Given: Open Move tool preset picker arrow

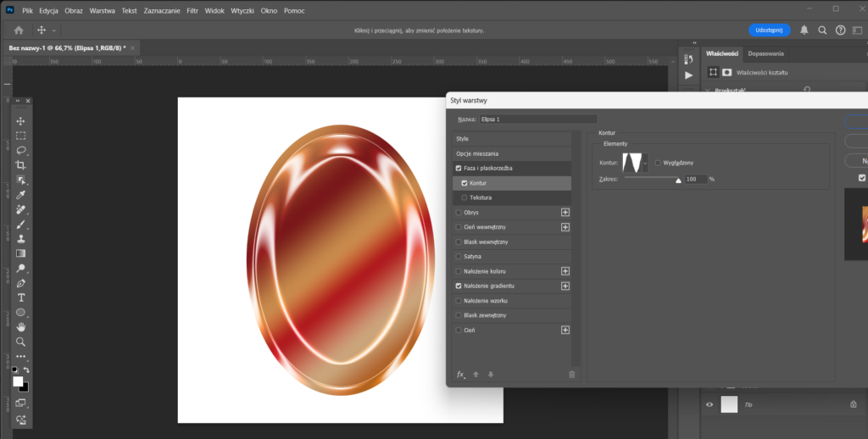Looking at the screenshot, I should pyautogui.click(x=53, y=31).
